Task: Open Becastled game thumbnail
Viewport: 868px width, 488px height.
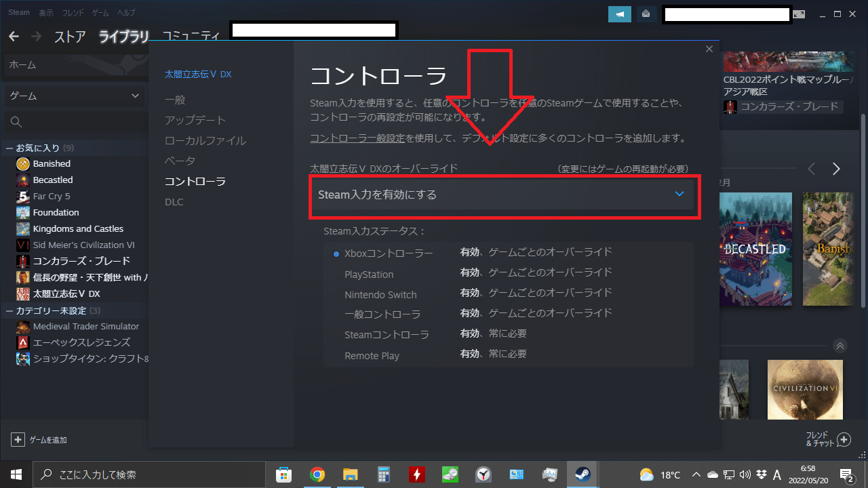Action: [x=755, y=249]
